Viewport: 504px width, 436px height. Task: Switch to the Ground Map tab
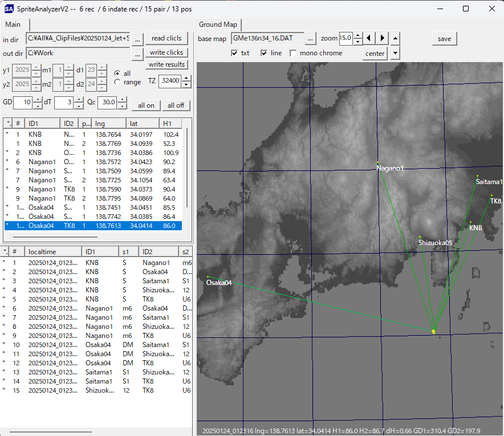point(217,25)
